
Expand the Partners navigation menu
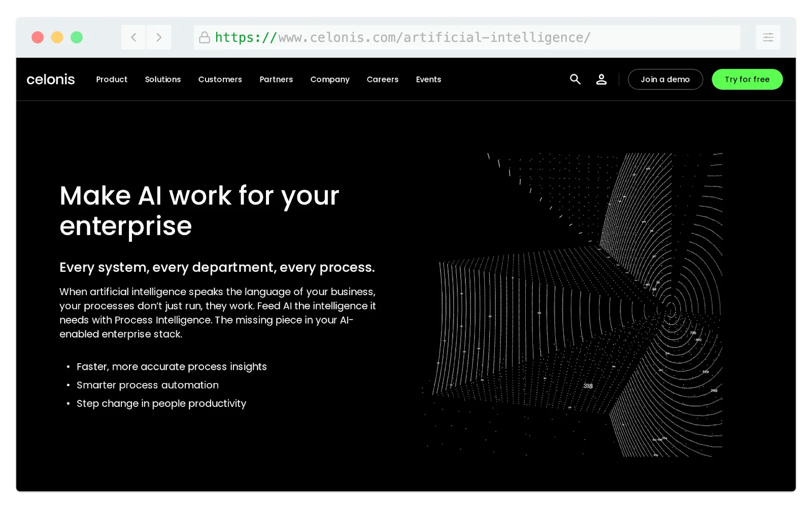click(276, 79)
